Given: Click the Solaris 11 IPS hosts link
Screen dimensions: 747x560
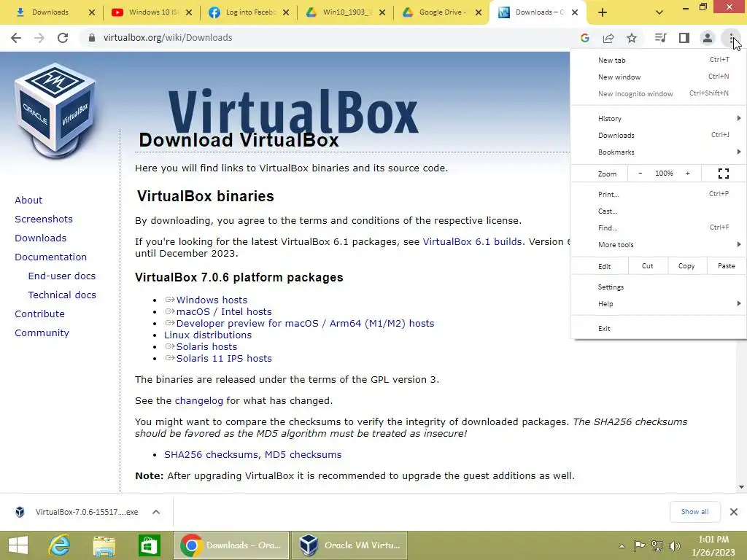Looking at the screenshot, I should point(224,358).
